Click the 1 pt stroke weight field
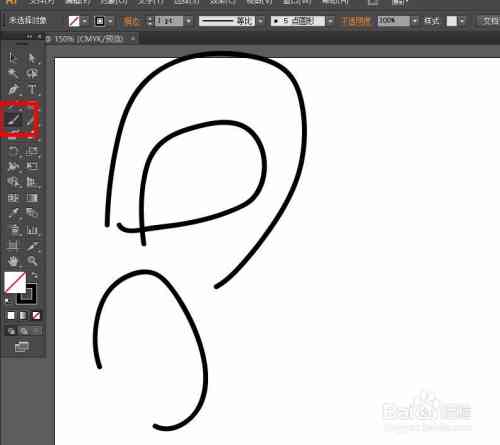 pyautogui.click(x=169, y=21)
